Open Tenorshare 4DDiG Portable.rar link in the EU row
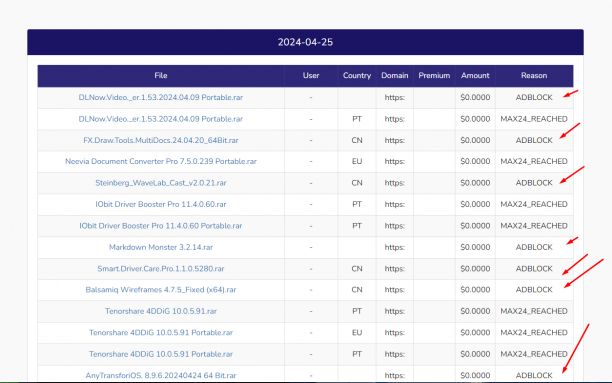Screen dimensions: 612x383 160,333
